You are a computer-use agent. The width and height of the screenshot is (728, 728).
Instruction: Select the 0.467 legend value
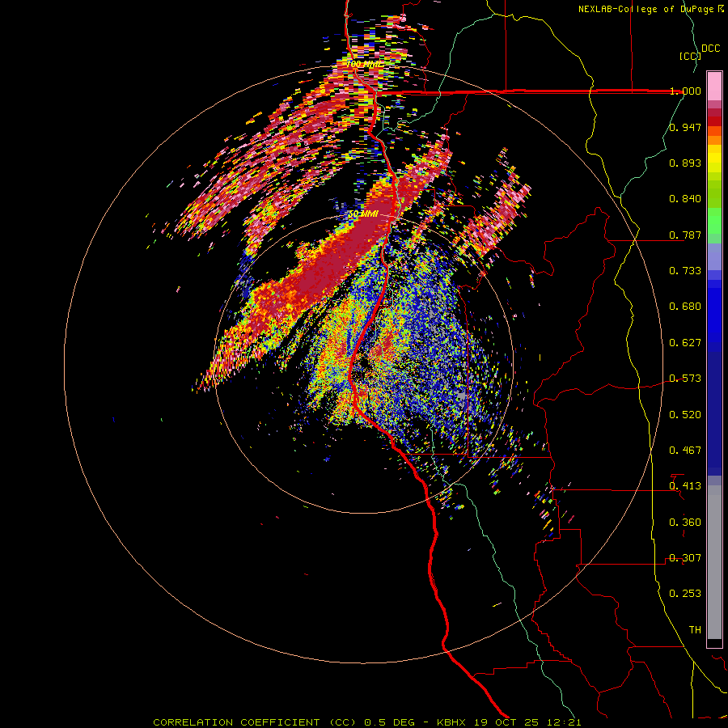point(685,451)
